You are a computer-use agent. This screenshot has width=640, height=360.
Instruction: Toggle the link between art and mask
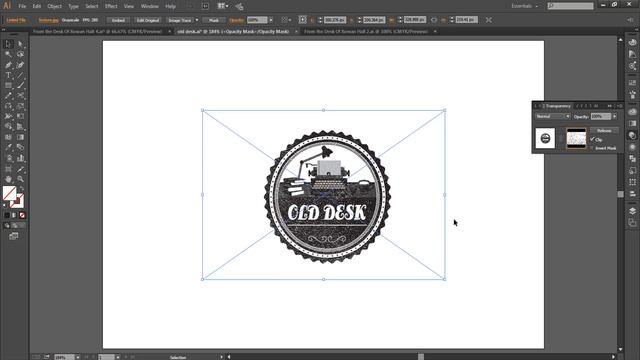561,138
